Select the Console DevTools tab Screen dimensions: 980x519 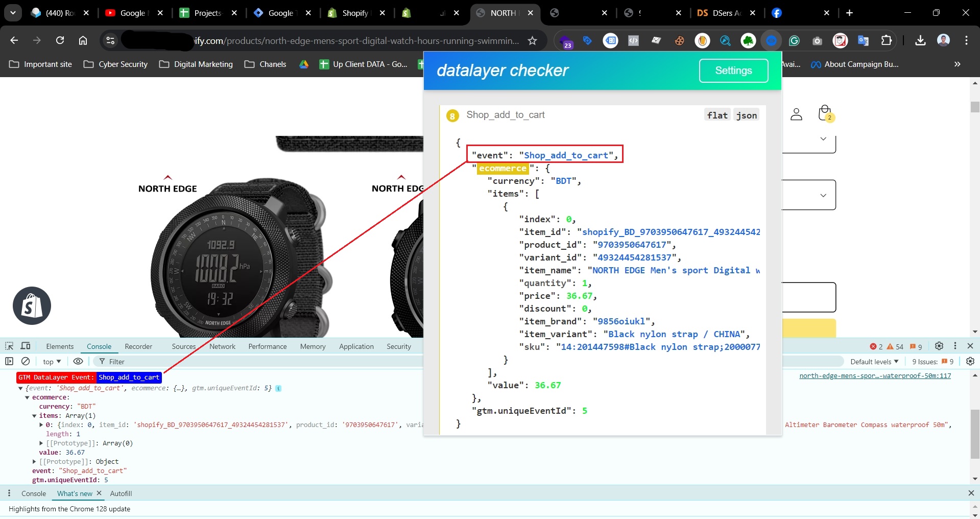coord(99,346)
